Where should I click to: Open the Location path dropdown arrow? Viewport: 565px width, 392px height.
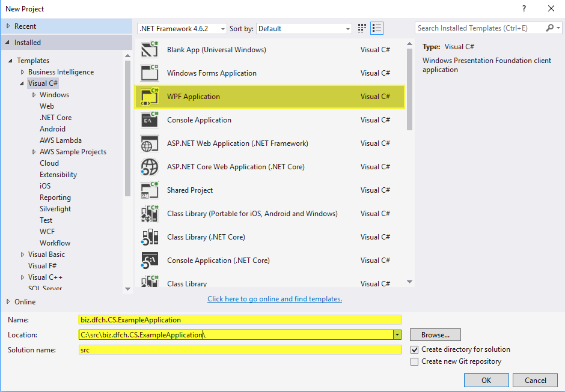[x=397, y=335]
